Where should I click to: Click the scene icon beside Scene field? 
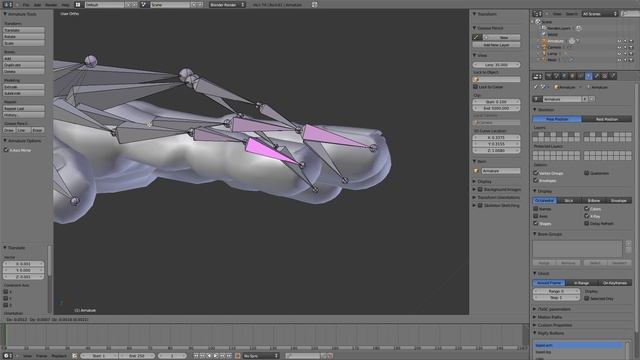[144, 4]
